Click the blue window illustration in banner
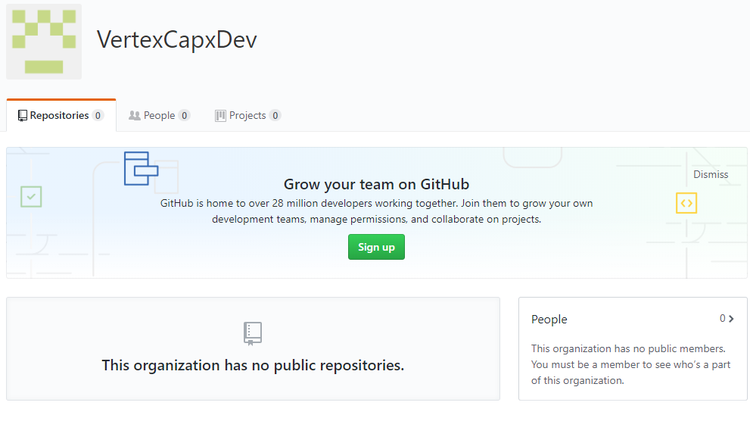The height and width of the screenshot is (440, 750). [141, 168]
